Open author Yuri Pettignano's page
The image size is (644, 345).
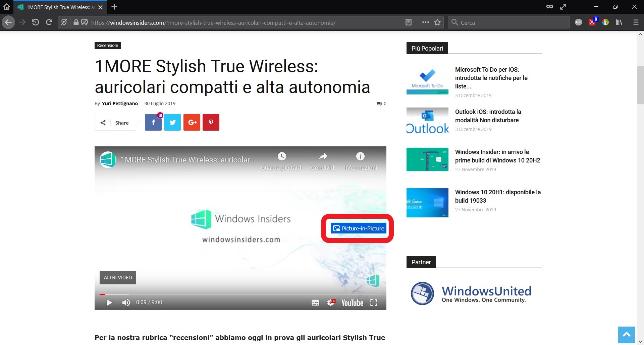(x=120, y=103)
